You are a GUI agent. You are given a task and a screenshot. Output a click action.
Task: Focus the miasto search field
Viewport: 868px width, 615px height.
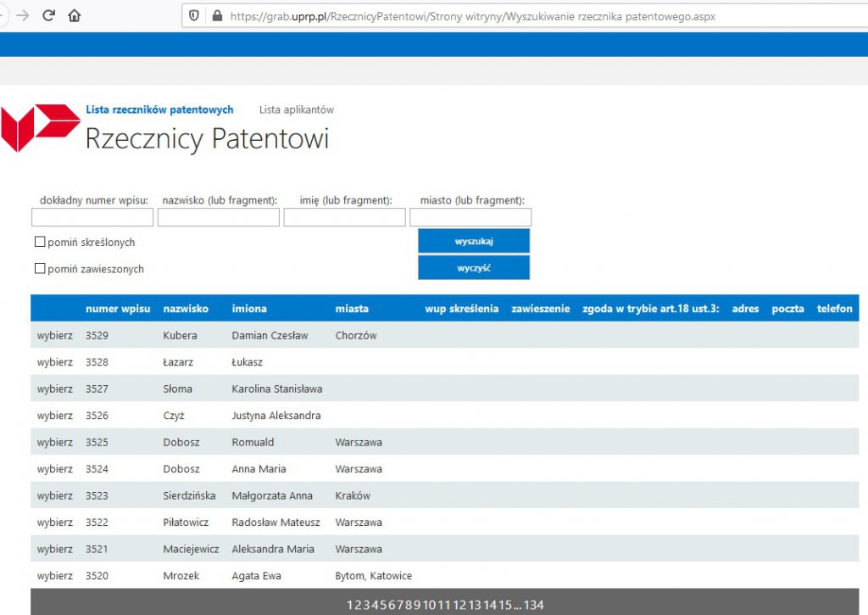(470, 217)
